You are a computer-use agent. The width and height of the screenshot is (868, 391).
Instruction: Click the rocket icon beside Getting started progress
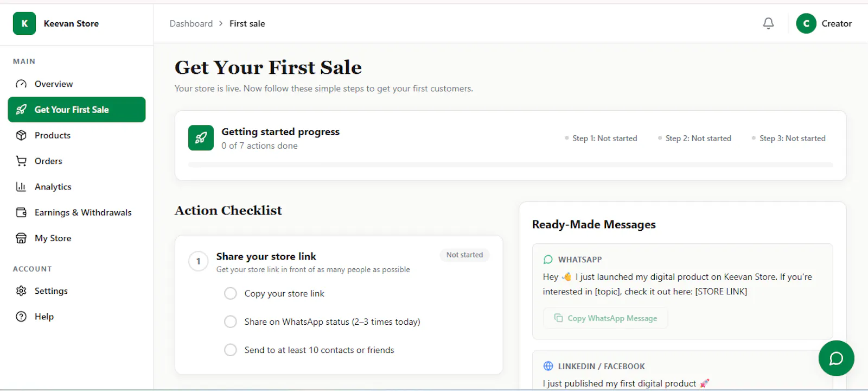201,138
